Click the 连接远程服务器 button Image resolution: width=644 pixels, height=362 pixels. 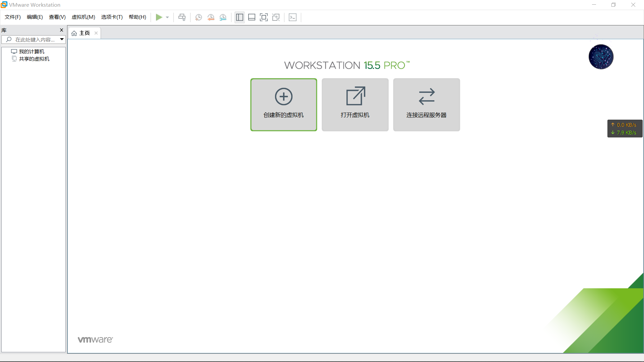tap(427, 105)
